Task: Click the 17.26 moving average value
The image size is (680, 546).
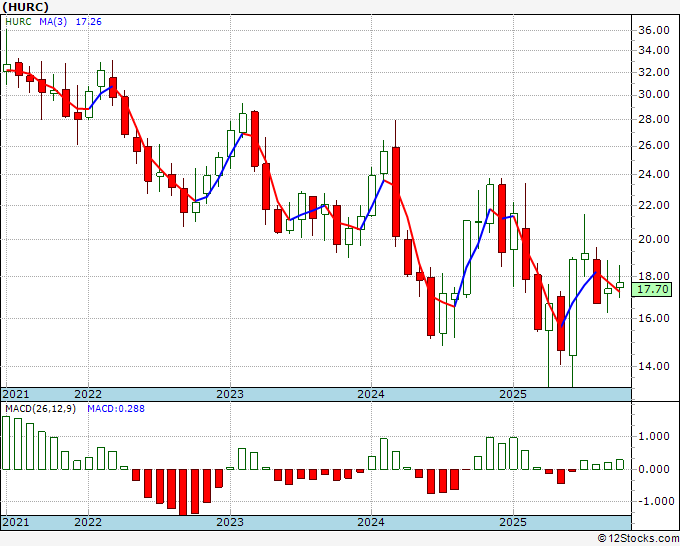Action: pos(88,22)
